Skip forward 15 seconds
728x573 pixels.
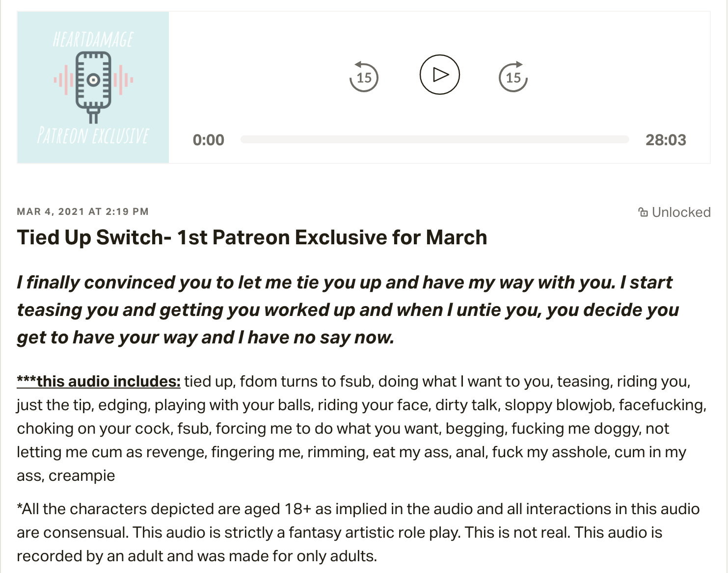click(x=513, y=77)
